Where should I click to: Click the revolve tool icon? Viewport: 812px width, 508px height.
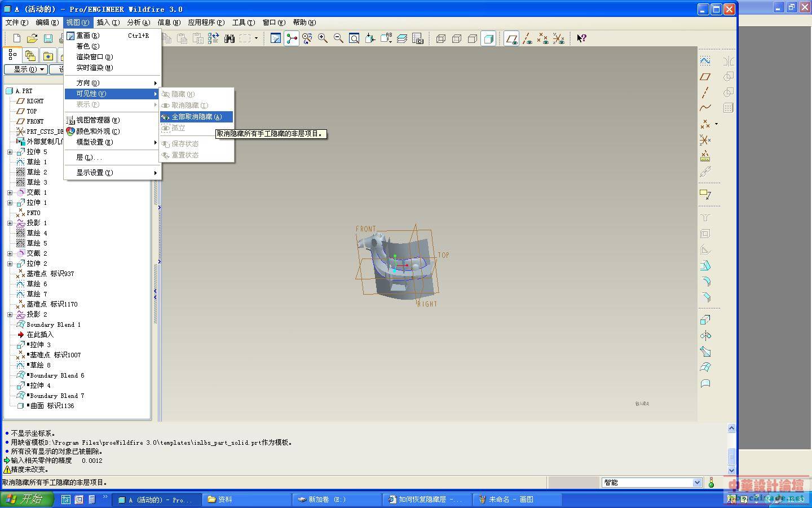(x=705, y=336)
